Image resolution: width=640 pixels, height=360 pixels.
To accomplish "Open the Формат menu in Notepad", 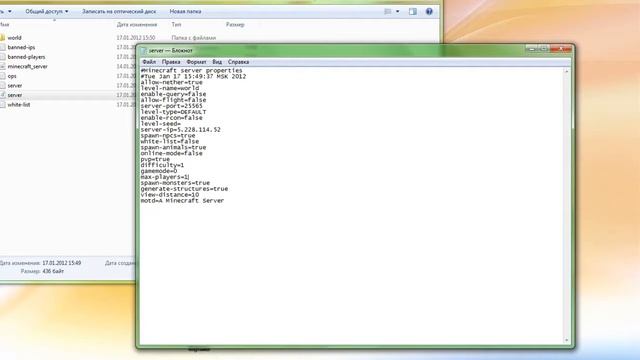I will [196, 62].
